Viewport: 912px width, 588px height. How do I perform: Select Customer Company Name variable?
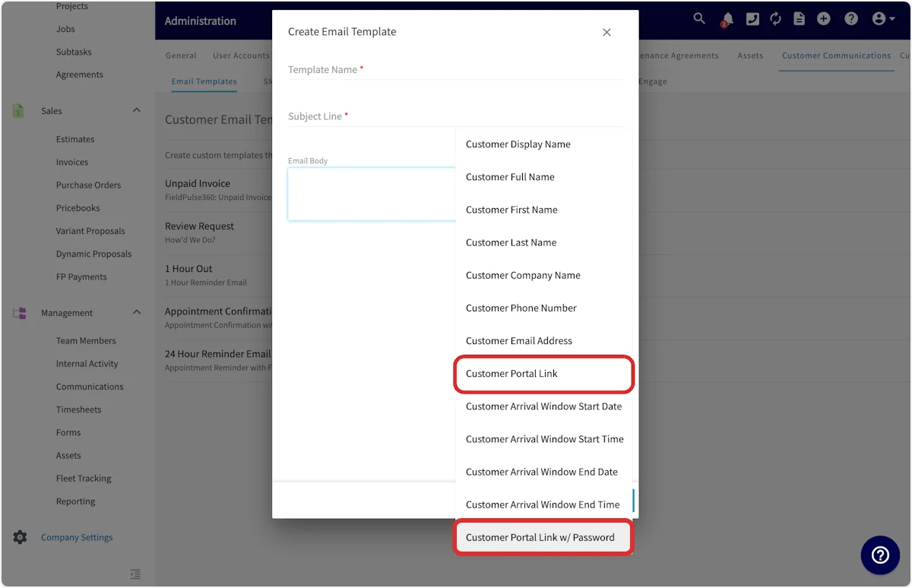coord(543,275)
